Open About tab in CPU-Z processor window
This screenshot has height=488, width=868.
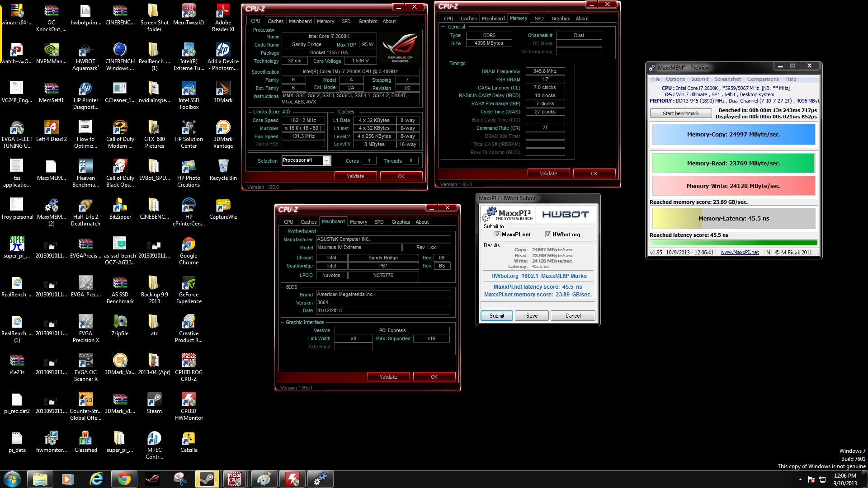coord(389,21)
